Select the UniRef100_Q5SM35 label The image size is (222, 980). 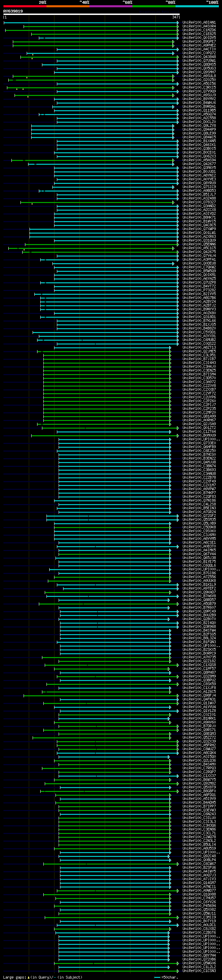click(x=199, y=519)
